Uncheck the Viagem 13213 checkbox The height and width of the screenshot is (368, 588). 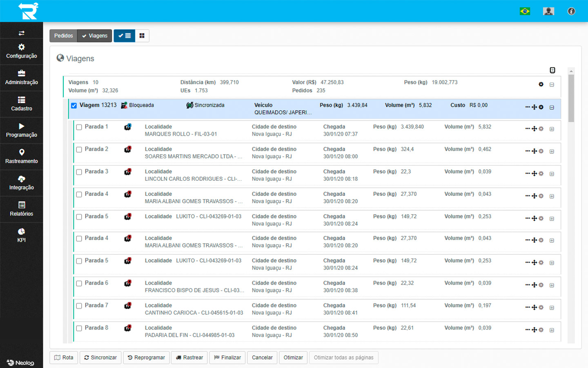pos(74,105)
